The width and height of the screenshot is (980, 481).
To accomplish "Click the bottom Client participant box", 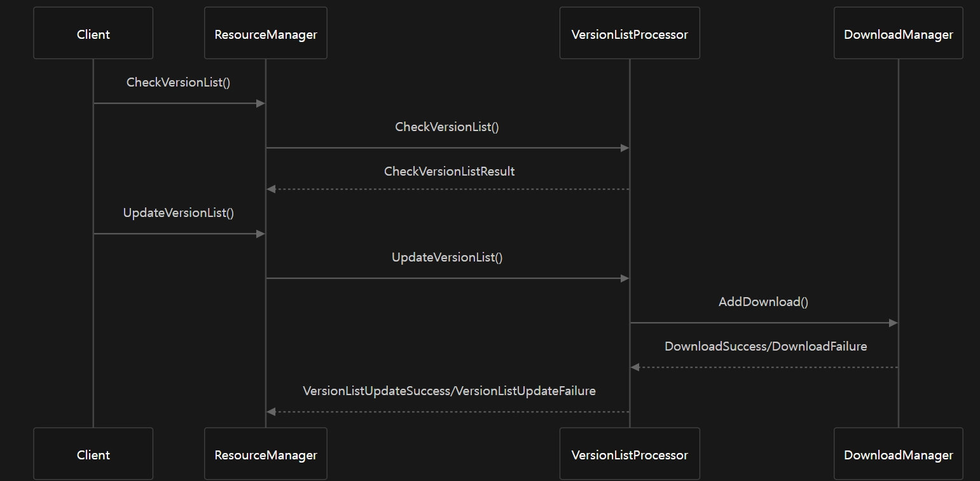I will (93, 454).
